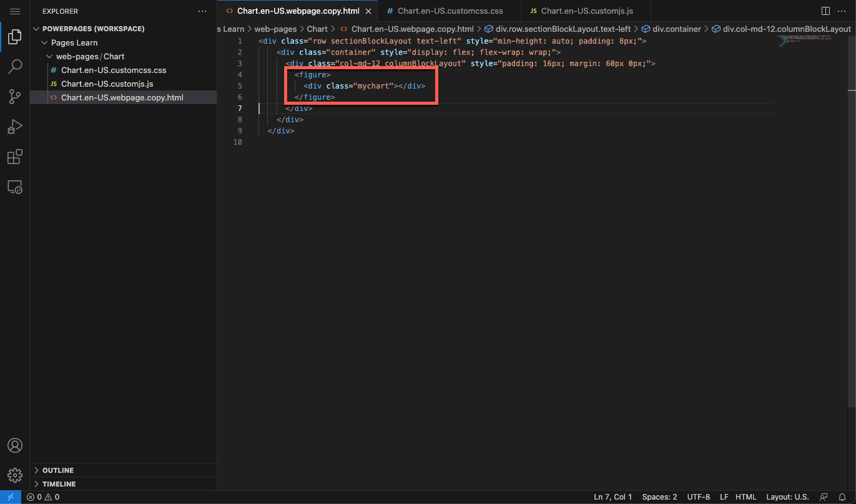This screenshot has height=504, width=856.
Task: Open Explorer views and more actions
Action: click(x=202, y=11)
